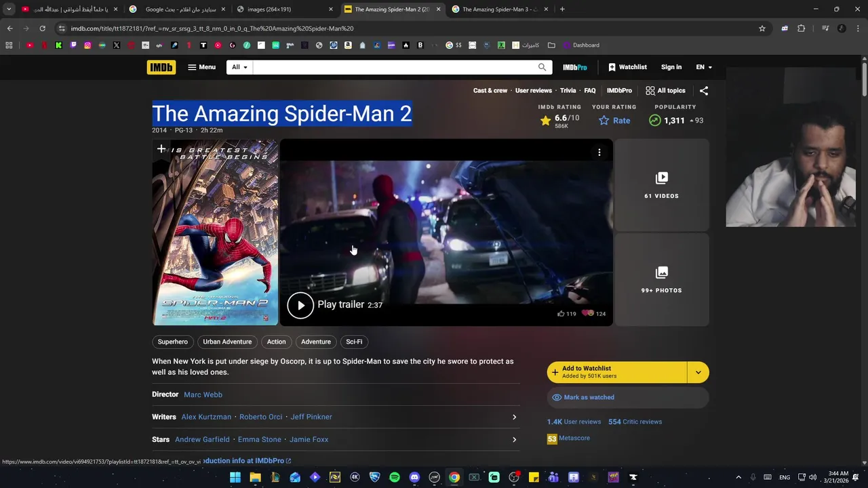Screen dimensions: 868x488
Task: Open Jamie Foxx's page
Action: click(x=309, y=439)
